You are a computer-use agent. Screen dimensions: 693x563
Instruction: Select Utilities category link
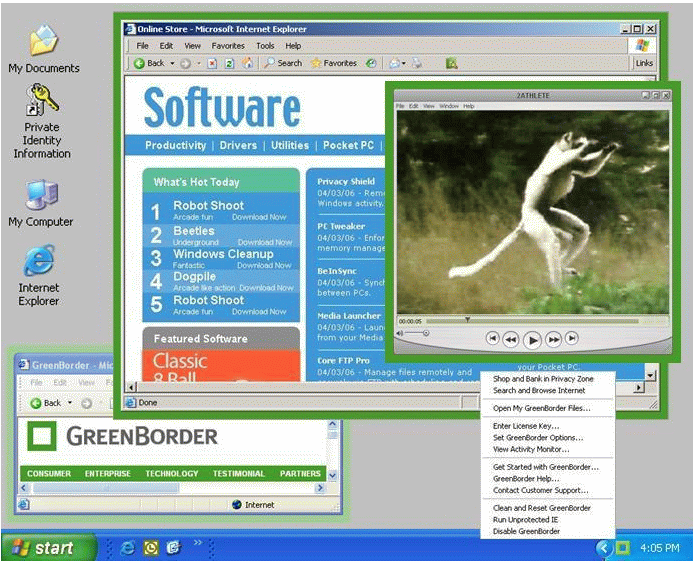290,145
